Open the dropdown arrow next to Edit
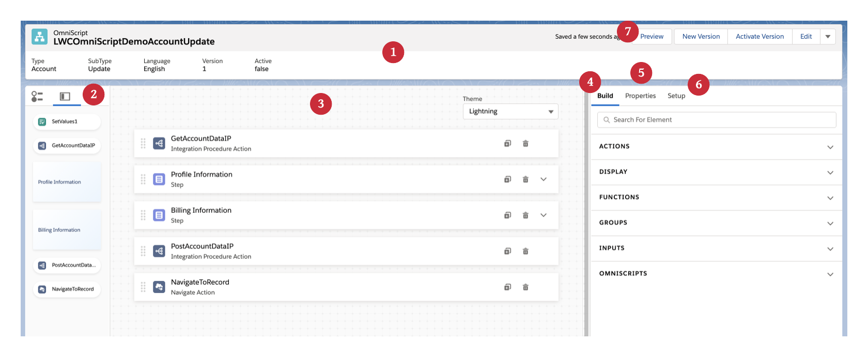 (828, 37)
